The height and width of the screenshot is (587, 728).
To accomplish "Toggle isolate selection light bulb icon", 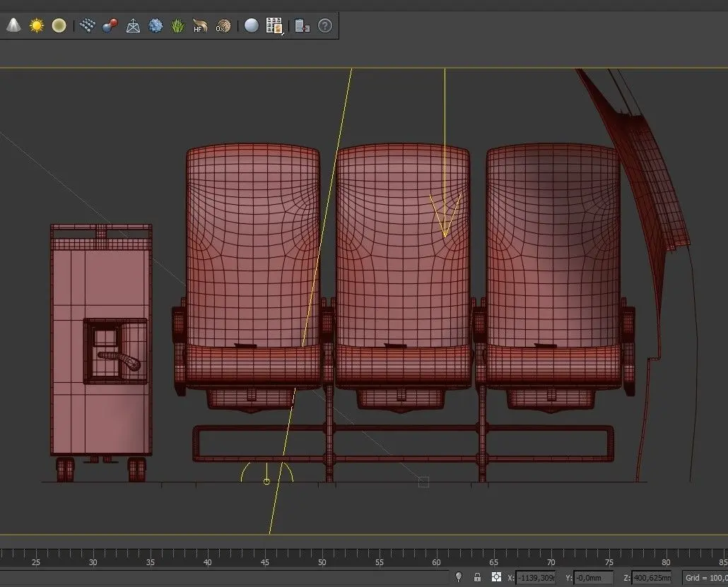I will click(x=459, y=578).
